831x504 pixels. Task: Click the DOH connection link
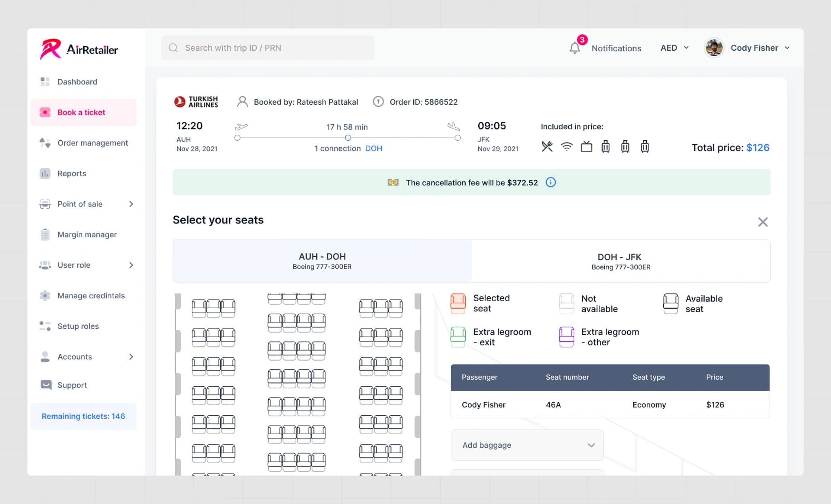tap(374, 148)
